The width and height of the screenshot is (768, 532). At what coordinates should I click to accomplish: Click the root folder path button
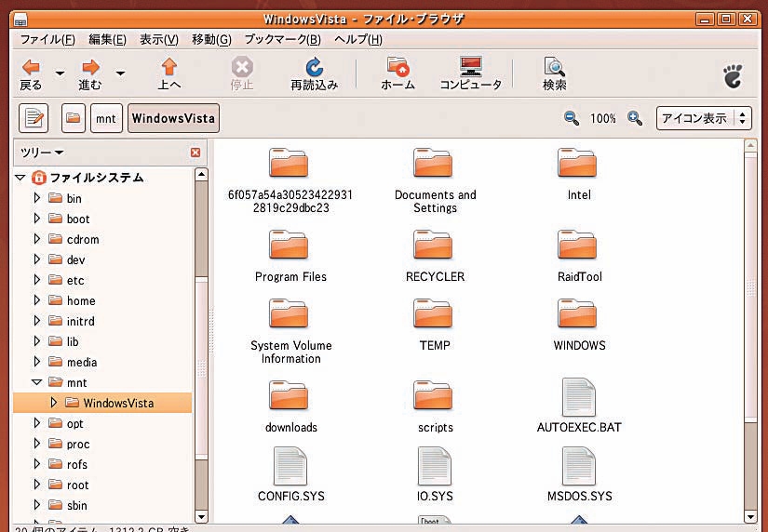coord(74,118)
